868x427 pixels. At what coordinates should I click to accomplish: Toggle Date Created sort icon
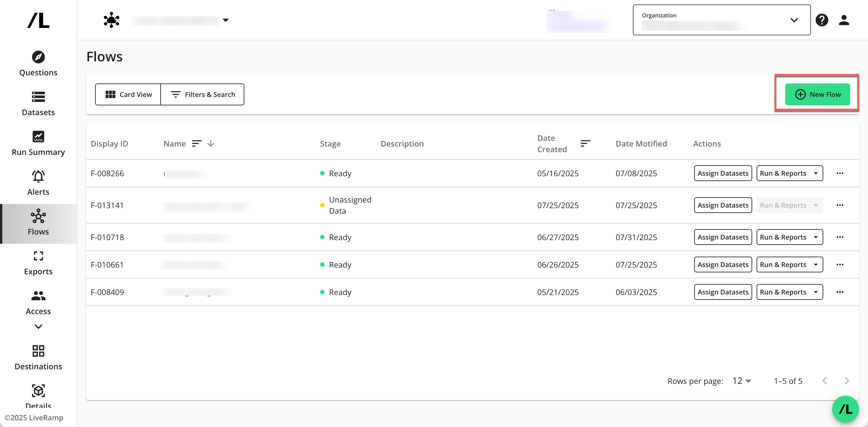585,144
